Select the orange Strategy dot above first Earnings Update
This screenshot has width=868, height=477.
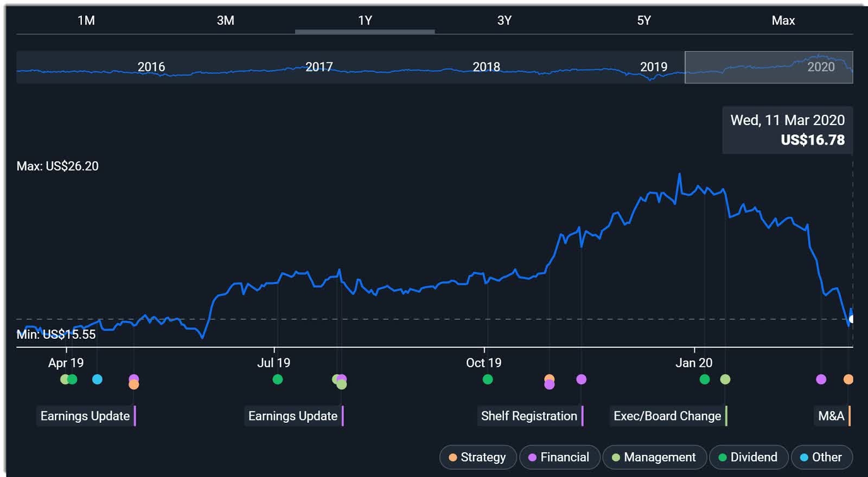[x=134, y=385]
